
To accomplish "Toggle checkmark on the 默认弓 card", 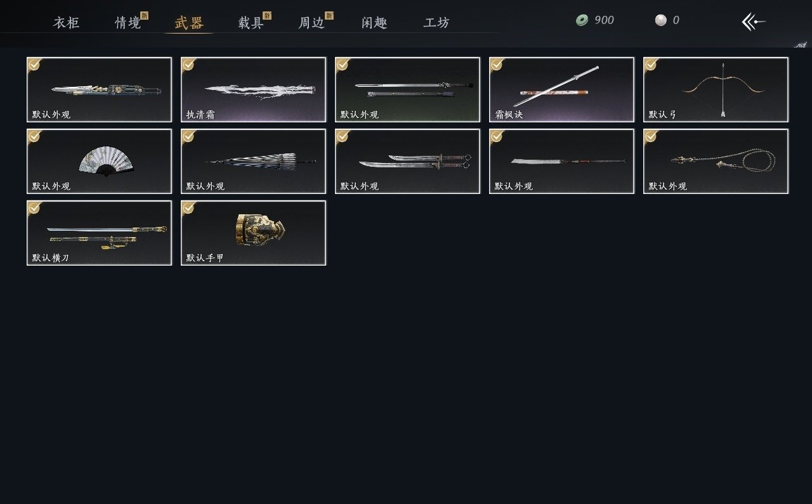I will [x=650, y=64].
